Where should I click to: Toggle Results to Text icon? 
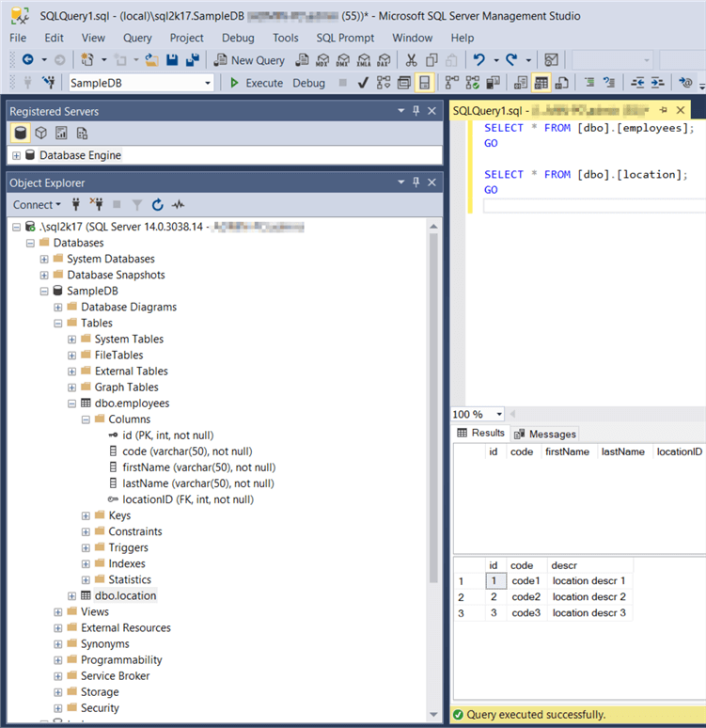coord(520,83)
